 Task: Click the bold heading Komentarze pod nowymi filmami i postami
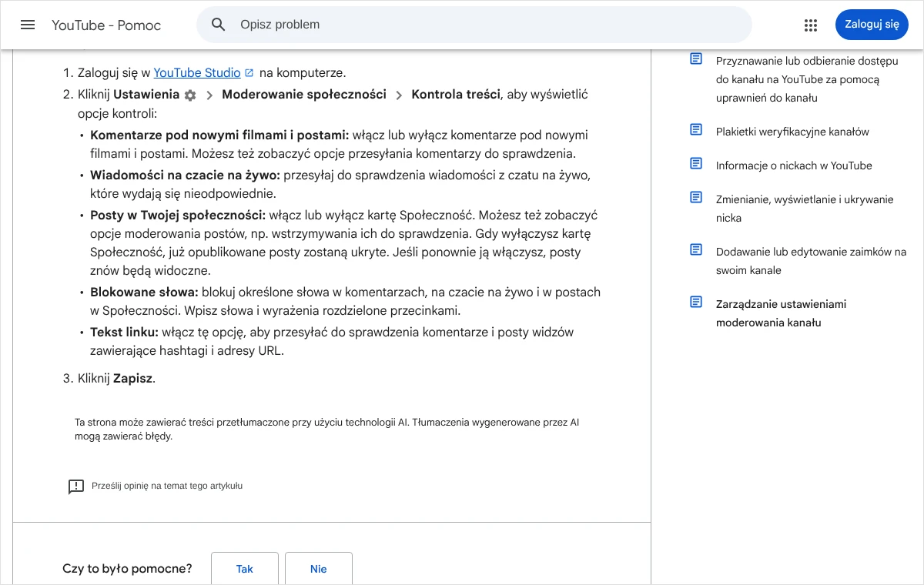pos(219,135)
